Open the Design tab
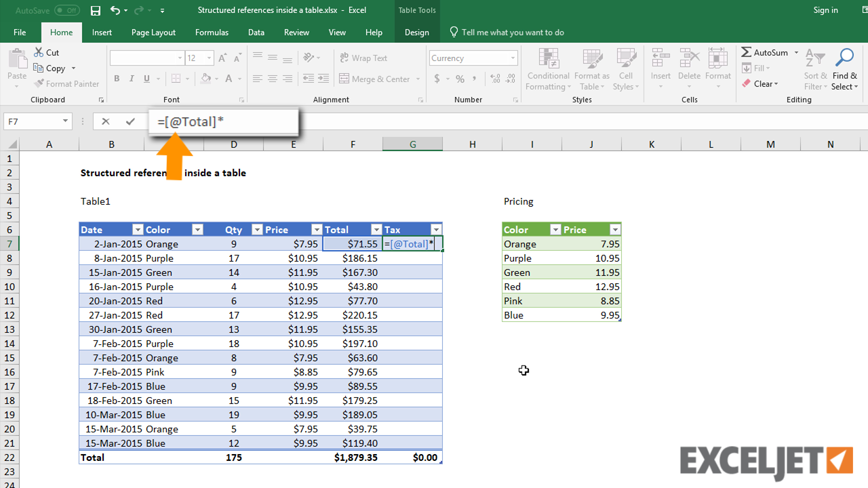Viewport: 868px width, 488px height. [x=416, y=33]
